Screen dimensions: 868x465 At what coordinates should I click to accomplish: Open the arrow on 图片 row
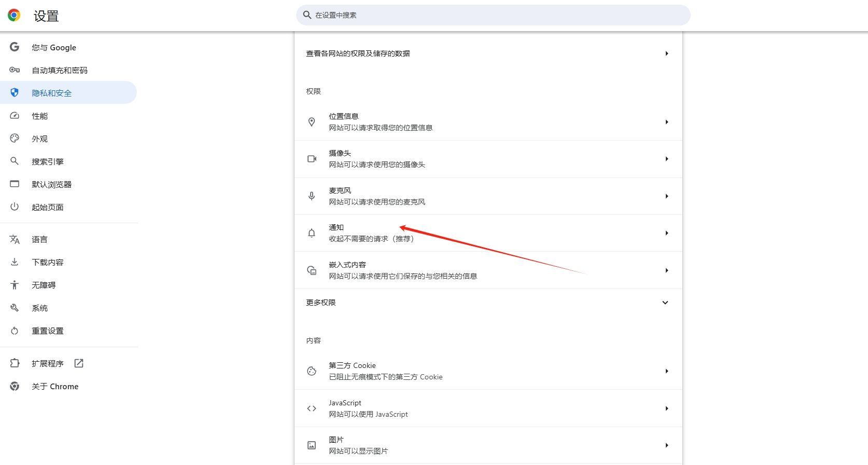(667, 445)
